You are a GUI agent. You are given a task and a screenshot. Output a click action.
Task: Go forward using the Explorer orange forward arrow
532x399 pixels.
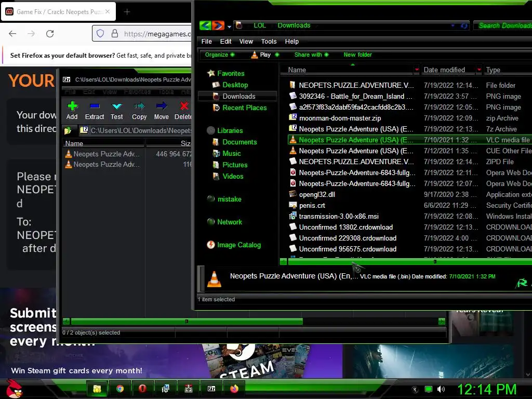point(218,25)
